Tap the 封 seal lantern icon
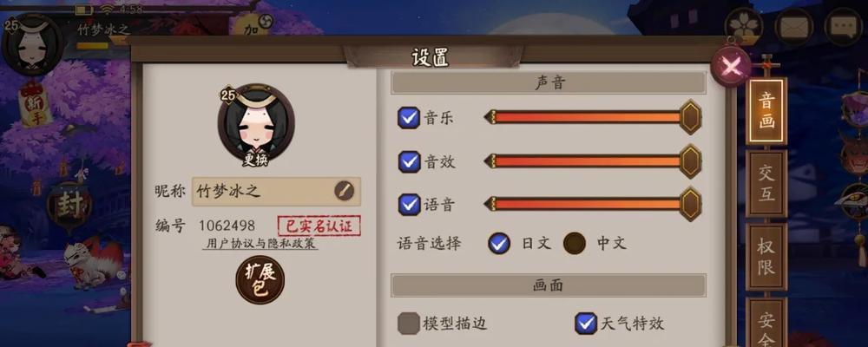Image resolution: width=868 pixels, height=347 pixels. point(69,206)
